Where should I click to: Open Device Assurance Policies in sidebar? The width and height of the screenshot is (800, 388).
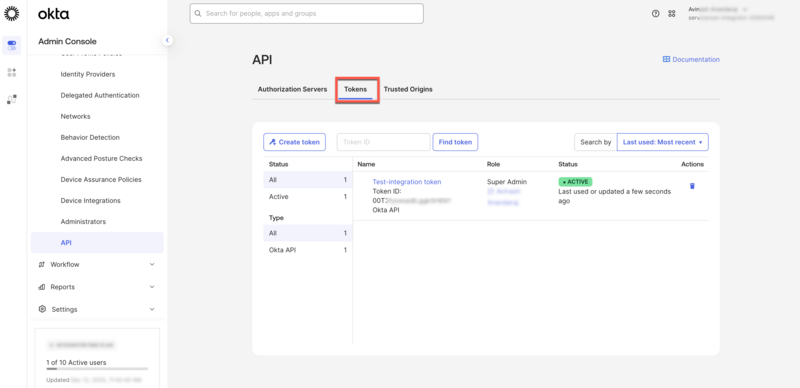pyautogui.click(x=101, y=180)
